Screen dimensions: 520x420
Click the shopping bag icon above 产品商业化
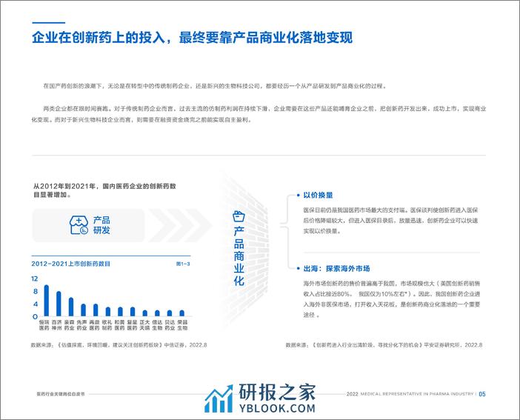(x=239, y=216)
